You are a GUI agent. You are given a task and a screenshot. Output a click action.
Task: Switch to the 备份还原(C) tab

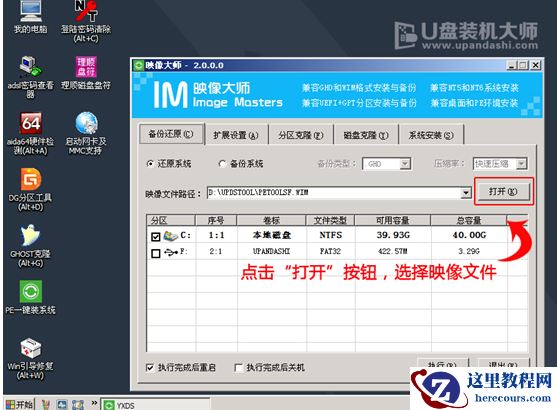click(x=171, y=134)
